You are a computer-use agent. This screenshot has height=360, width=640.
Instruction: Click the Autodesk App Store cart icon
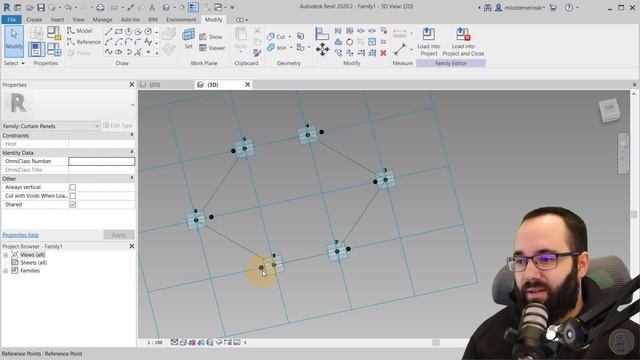coord(553,8)
